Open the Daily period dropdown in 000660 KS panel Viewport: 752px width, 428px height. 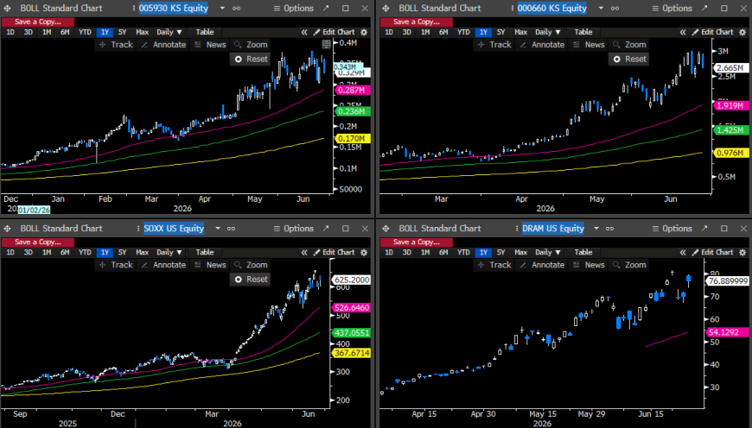click(548, 32)
